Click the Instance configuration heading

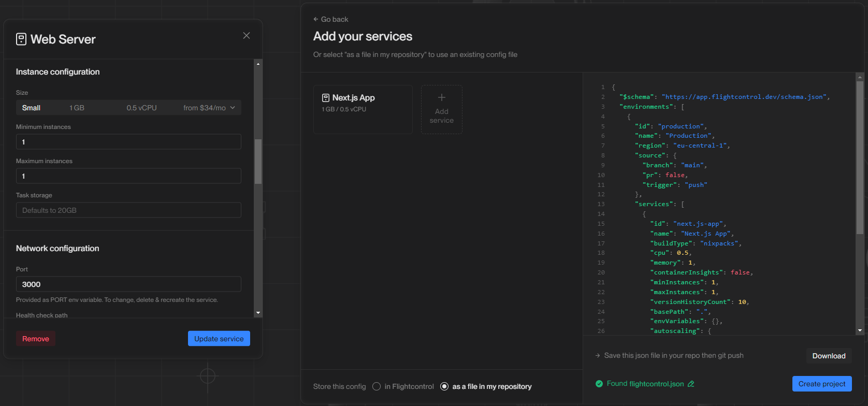click(x=58, y=72)
